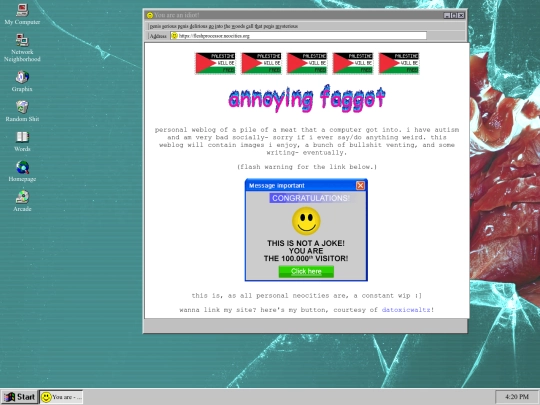Click the Address label beside the URL field
Screen dimensions: 540x405
pos(158,36)
